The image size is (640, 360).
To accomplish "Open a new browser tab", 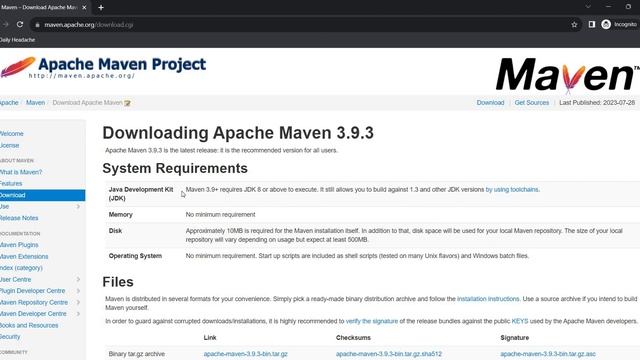I will click(101, 7).
